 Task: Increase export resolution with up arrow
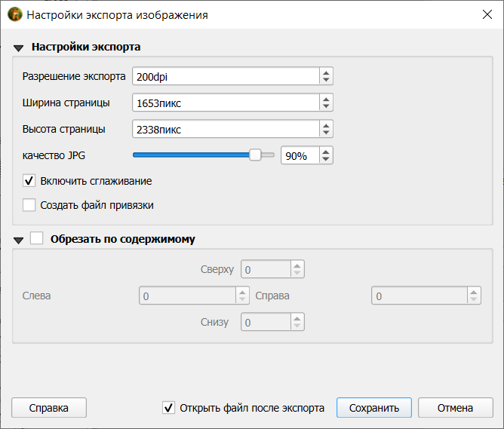(326, 73)
